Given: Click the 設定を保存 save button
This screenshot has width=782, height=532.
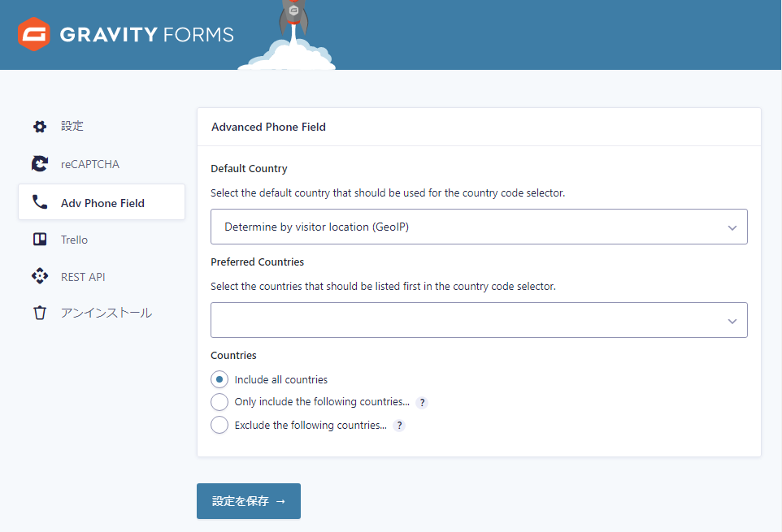Looking at the screenshot, I should click(x=249, y=501).
